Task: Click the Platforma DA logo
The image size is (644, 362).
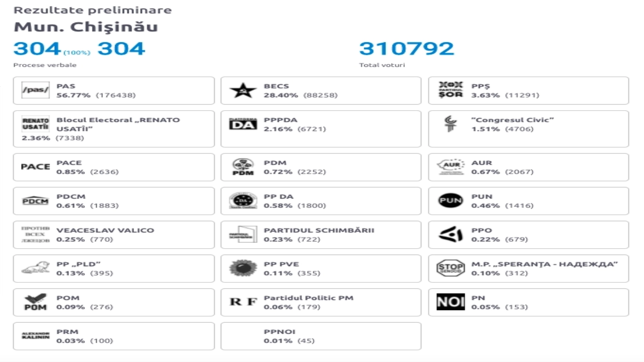Action: [243, 124]
